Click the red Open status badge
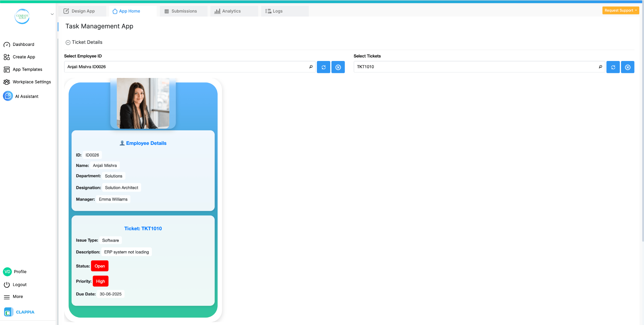Image resolution: width=644 pixels, height=325 pixels. point(100,266)
